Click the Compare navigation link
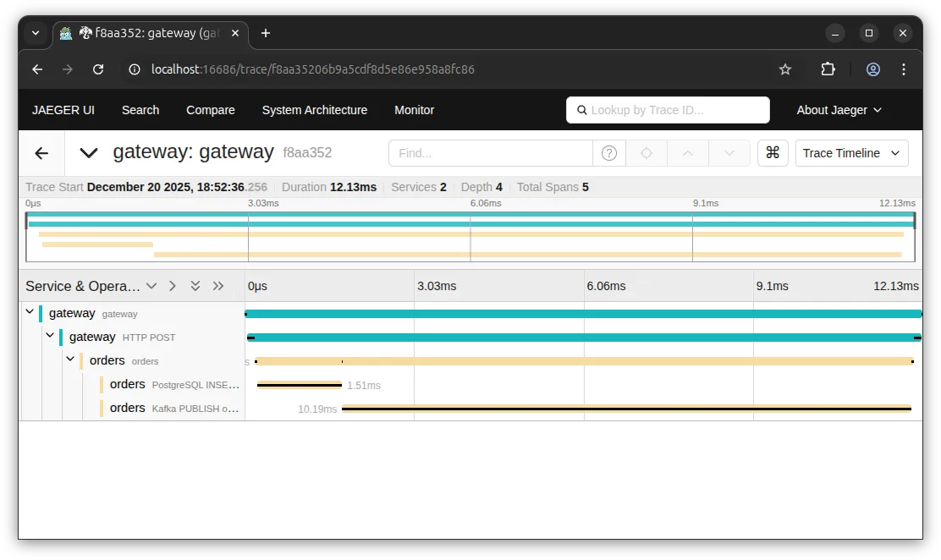 pos(210,110)
